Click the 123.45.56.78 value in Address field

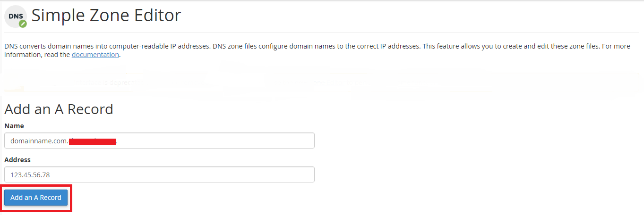click(30, 175)
